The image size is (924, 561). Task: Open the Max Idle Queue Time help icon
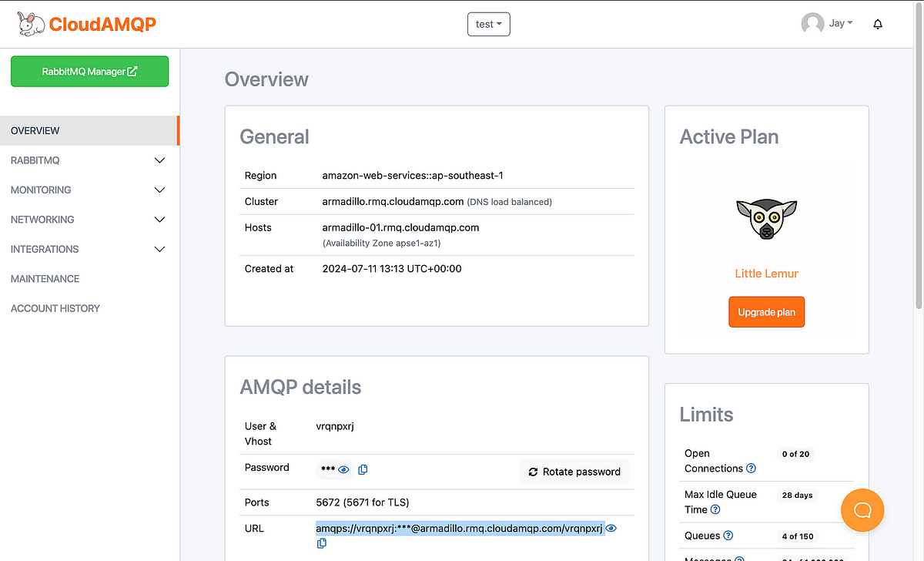(715, 509)
